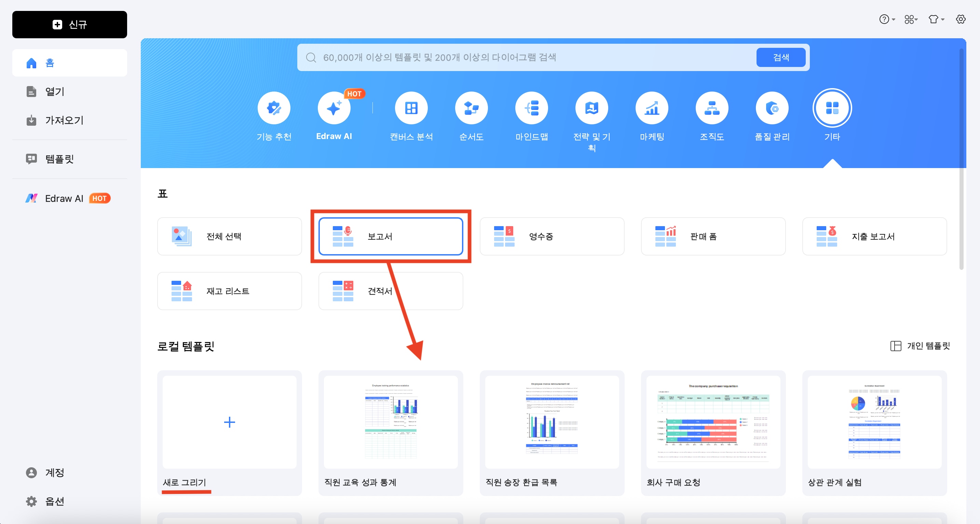Click the Edraw AI sparkle icon
The image size is (980, 524).
[334, 108]
